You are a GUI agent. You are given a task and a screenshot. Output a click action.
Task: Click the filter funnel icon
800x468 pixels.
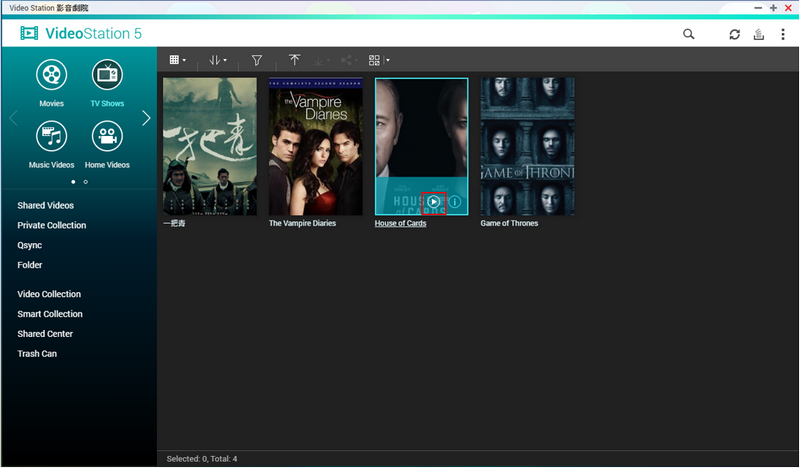coord(257,60)
